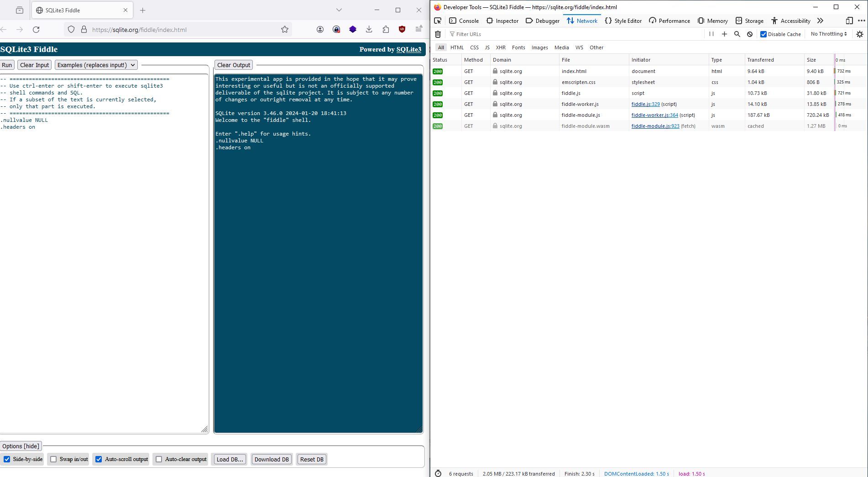
Task: Filter requests by XHR
Action: [x=501, y=47]
